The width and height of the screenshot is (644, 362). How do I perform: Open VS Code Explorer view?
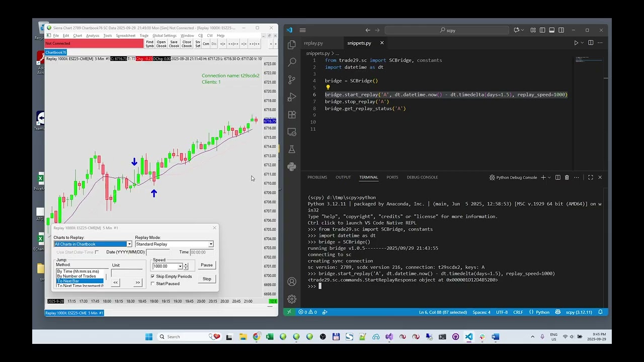point(292,45)
